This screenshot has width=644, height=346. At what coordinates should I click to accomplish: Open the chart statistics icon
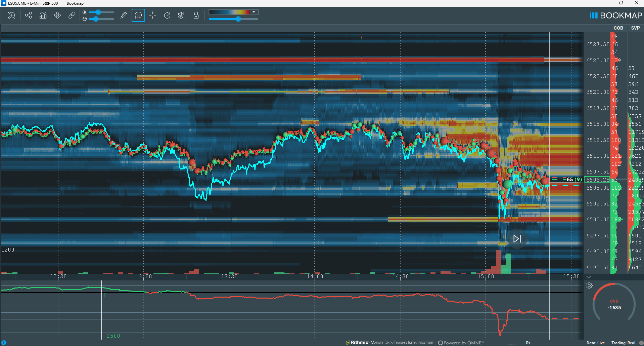[43, 15]
